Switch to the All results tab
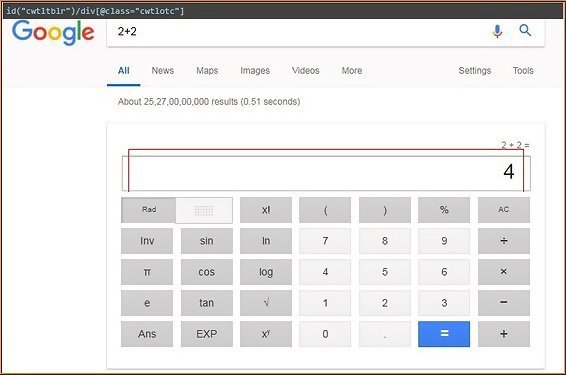Viewport: 566px width, 375px height. click(123, 70)
